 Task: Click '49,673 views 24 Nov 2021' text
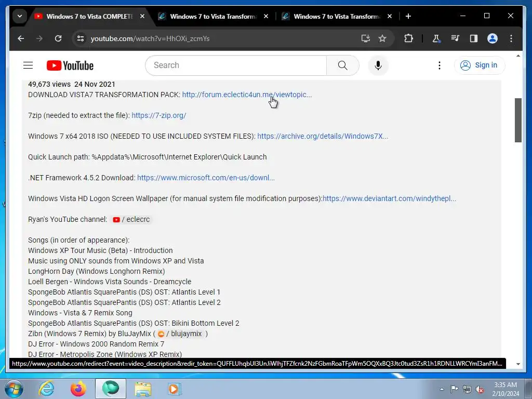point(72,84)
